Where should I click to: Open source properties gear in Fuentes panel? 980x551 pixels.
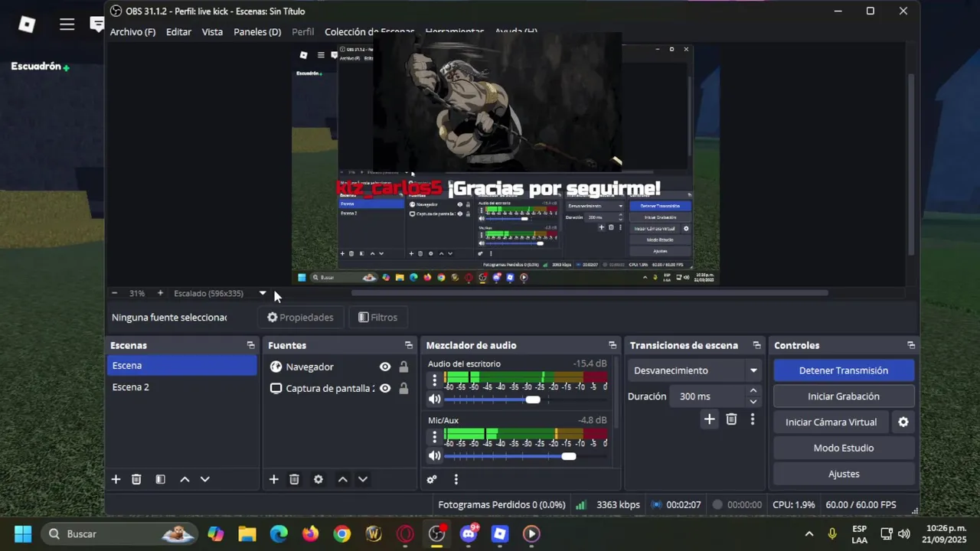(x=318, y=479)
